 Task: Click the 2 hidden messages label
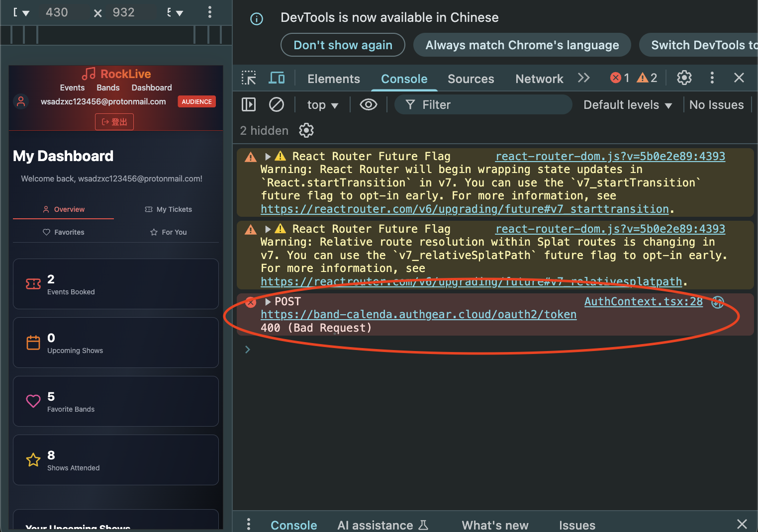pyautogui.click(x=264, y=131)
